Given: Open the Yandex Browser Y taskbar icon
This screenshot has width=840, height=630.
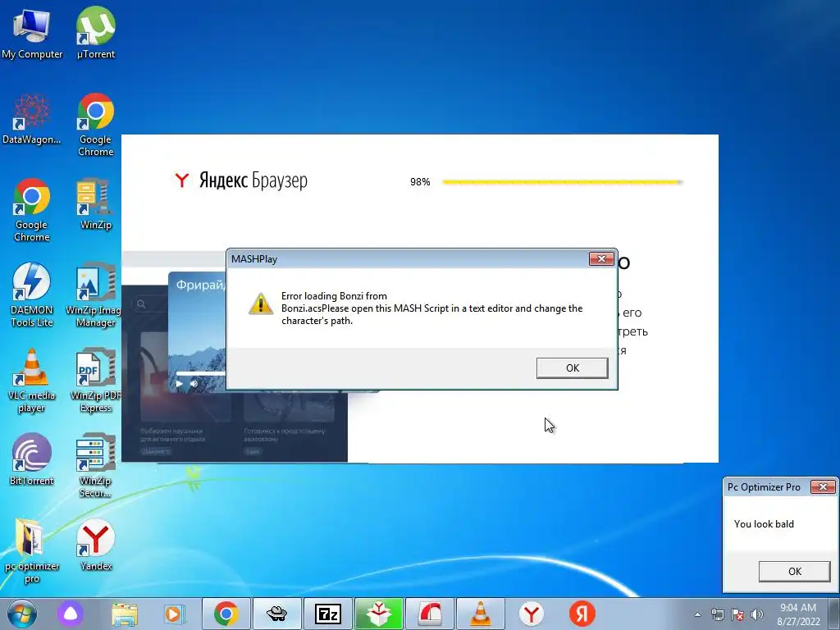Looking at the screenshot, I should [531, 614].
